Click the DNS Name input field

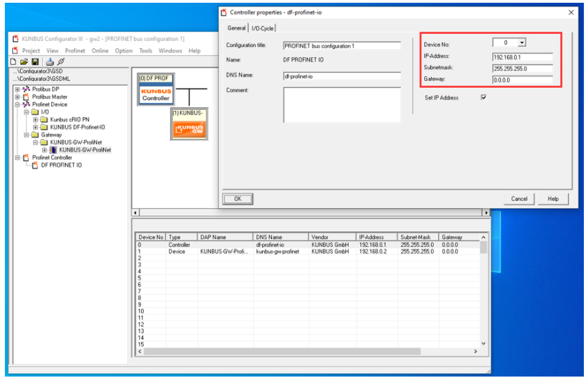pyautogui.click(x=342, y=76)
